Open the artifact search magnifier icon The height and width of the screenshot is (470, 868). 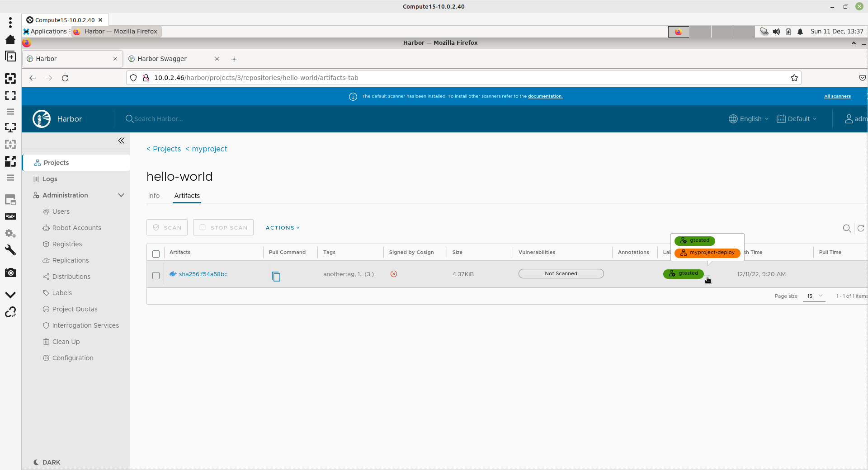pyautogui.click(x=847, y=228)
